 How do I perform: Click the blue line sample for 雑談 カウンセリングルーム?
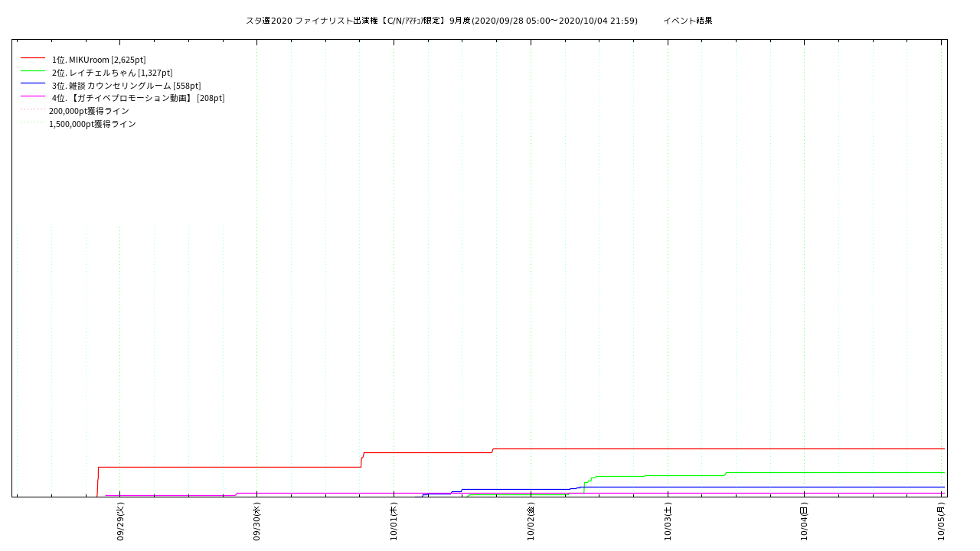[33, 83]
